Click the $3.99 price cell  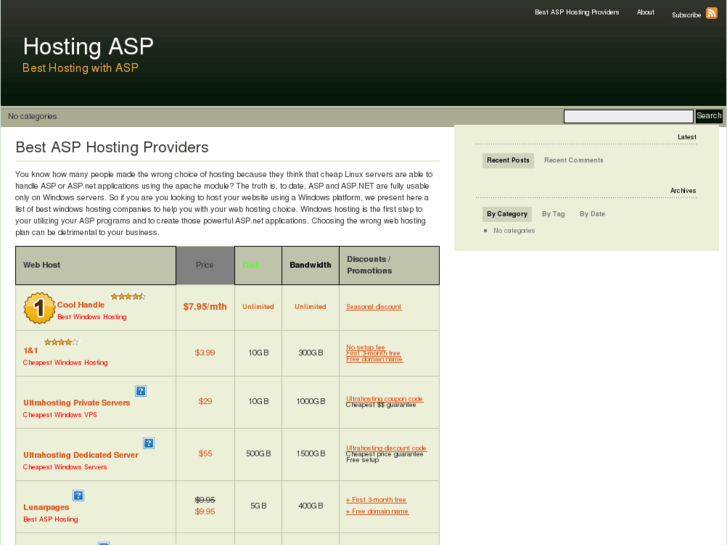(205, 353)
